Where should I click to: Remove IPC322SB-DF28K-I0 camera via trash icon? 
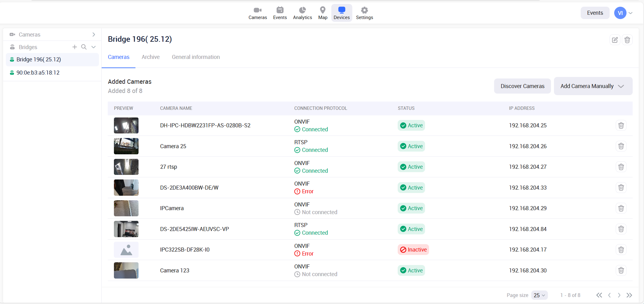click(621, 250)
